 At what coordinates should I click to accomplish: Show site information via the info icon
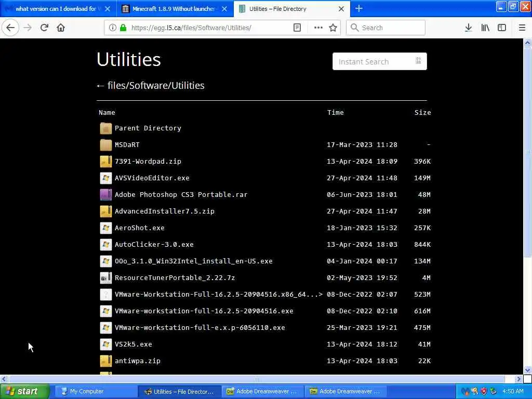click(112, 28)
